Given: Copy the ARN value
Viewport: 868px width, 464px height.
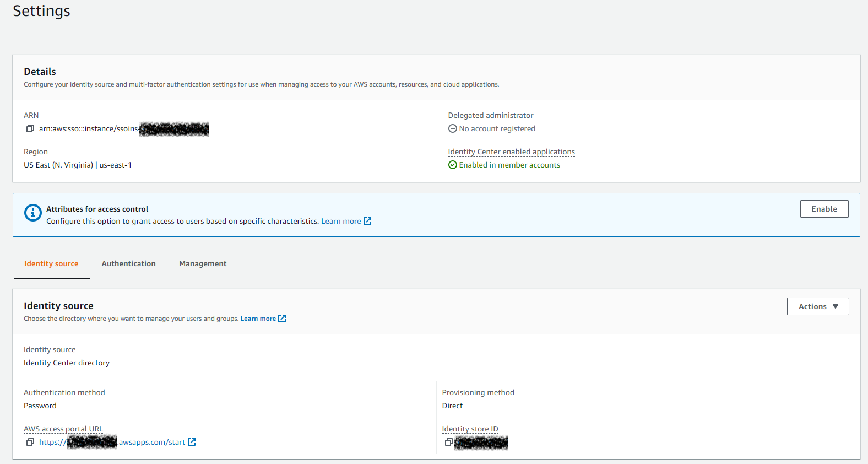Looking at the screenshot, I should (x=30, y=128).
